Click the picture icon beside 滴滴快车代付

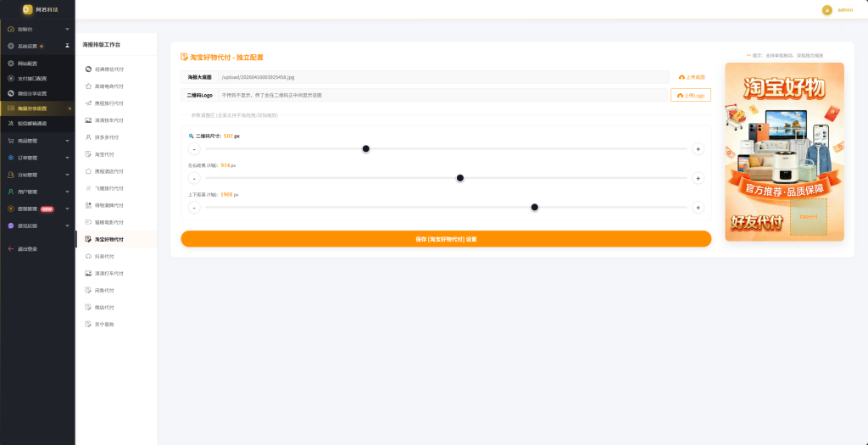[88, 120]
